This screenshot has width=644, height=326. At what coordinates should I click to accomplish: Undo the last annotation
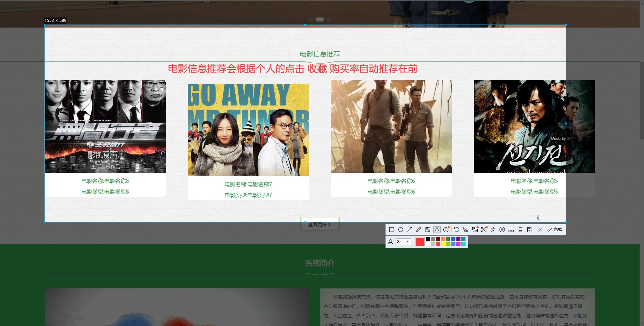pos(457,230)
